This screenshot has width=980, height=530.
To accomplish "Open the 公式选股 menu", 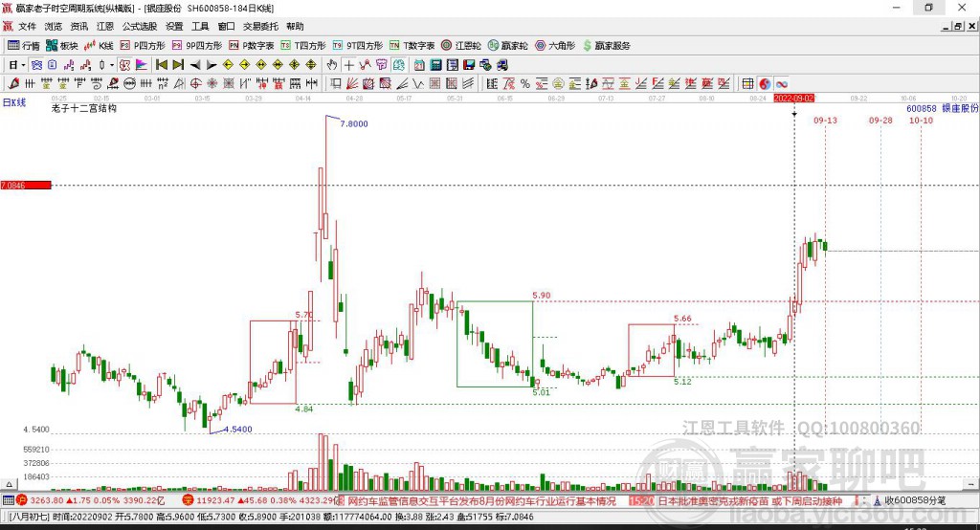I will pos(140,26).
